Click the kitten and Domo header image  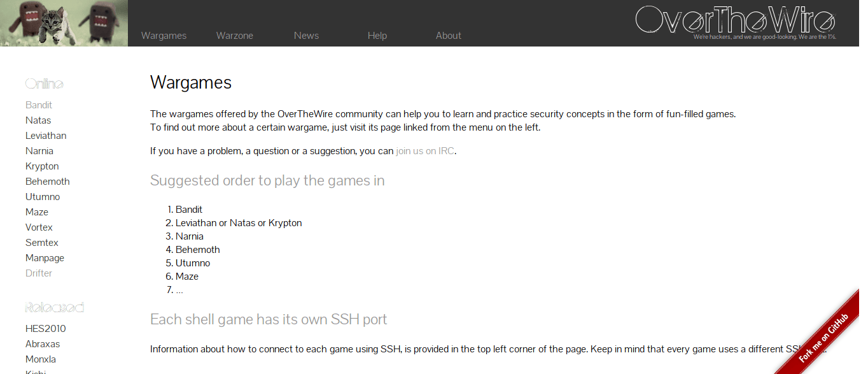[64, 23]
